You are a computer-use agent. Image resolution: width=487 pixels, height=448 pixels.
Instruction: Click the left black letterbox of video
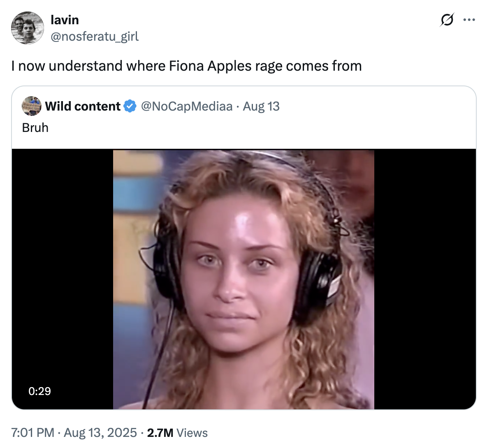(x=63, y=267)
